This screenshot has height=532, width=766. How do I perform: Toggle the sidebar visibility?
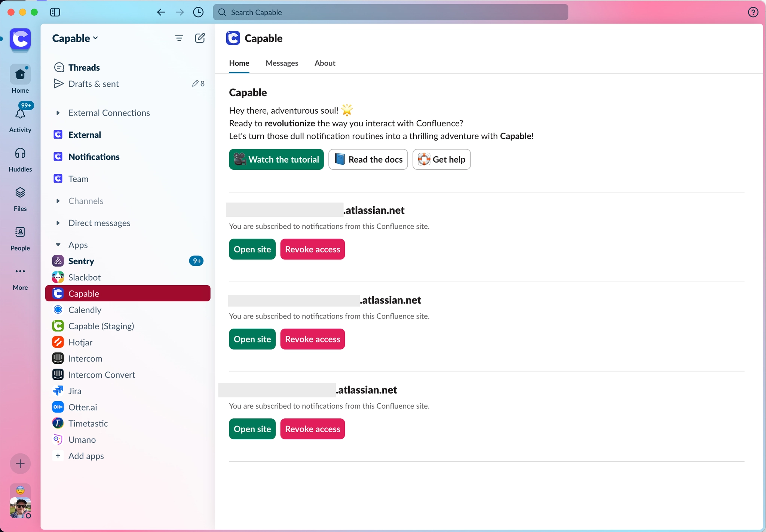coord(55,12)
